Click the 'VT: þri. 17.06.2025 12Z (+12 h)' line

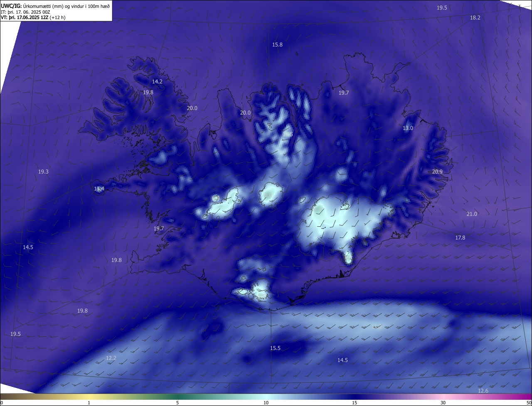(33, 17)
